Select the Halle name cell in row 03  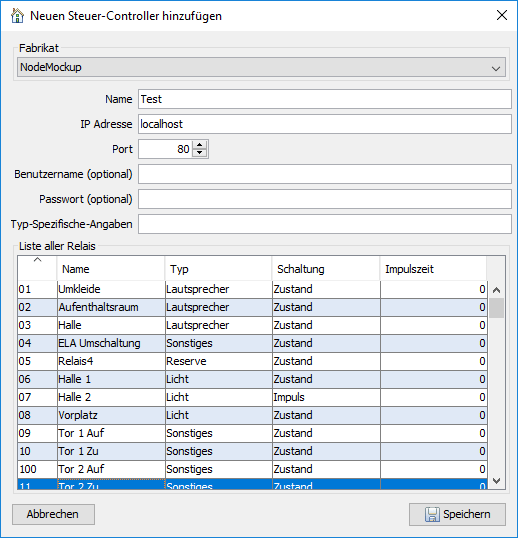pyautogui.click(x=111, y=325)
